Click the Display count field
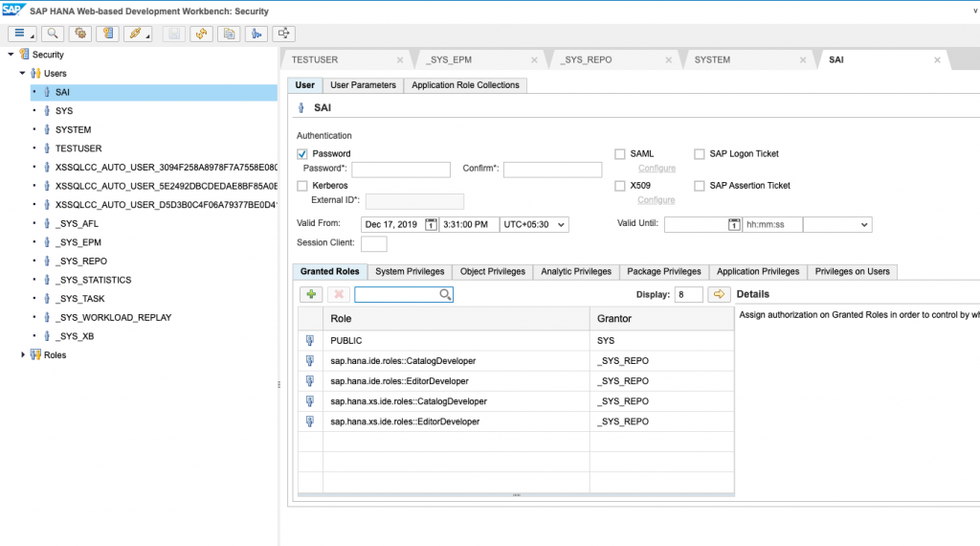Viewport: 980px width, 546px height. 689,295
